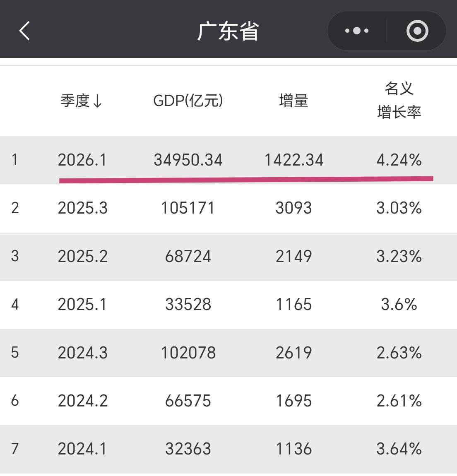This screenshot has height=476, width=457.
Task: Tap the last row for quarter 2024.1
Action: 228,448
